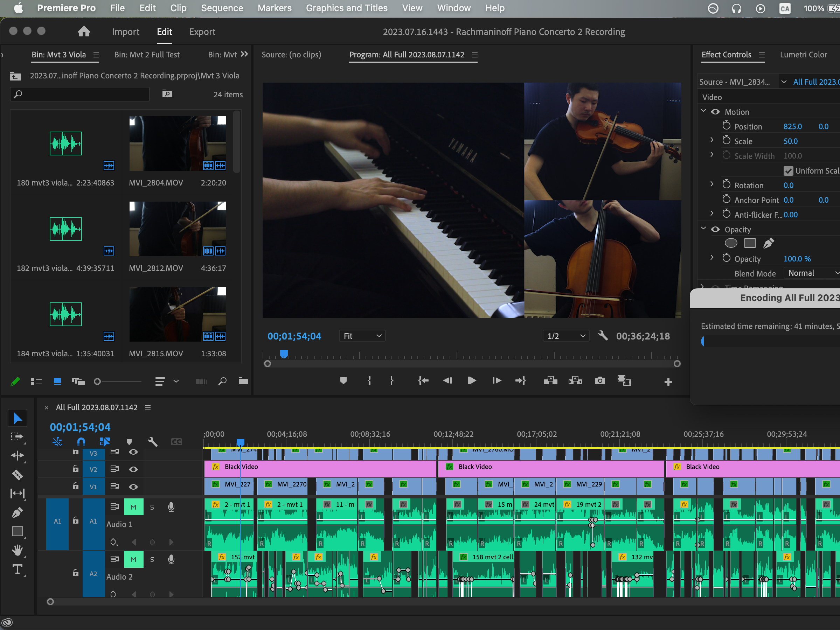The width and height of the screenshot is (840, 630).
Task: Click Add Marker in Program monitor
Action: pos(343,381)
